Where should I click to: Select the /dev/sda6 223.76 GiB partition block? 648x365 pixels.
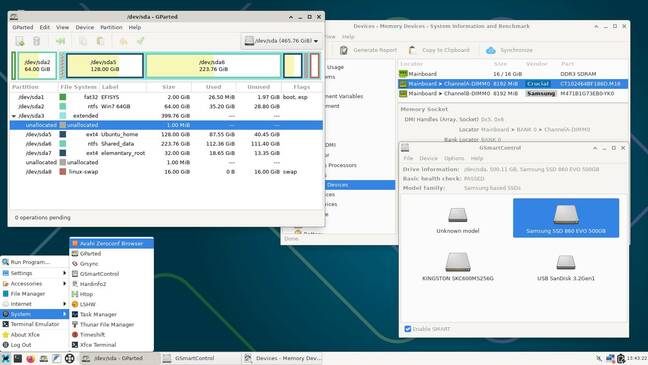click(x=213, y=65)
